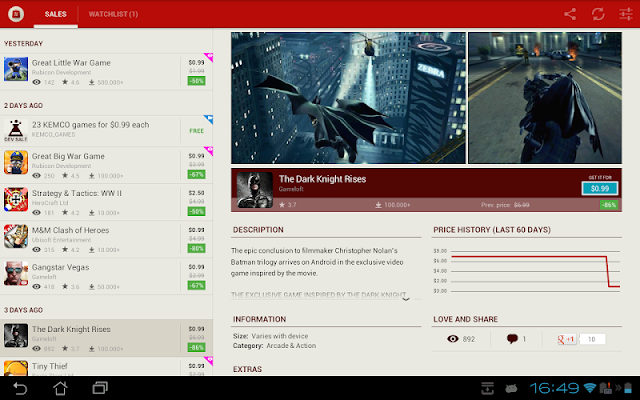Open recent apps overview
The width and height of the screenshot is (640, 400).
(100, 388)
